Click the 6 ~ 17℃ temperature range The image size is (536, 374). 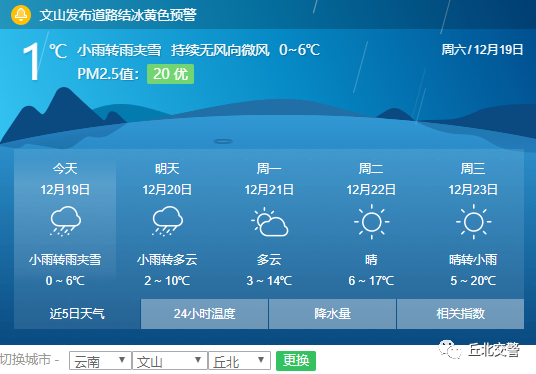[x=371, y=281]
